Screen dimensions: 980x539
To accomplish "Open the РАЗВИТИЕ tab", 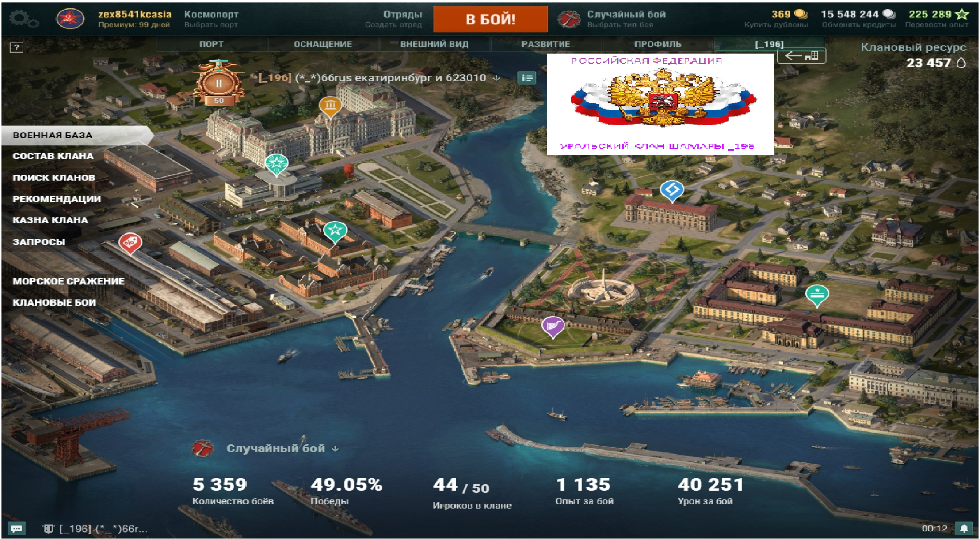I will pos(546,44).
